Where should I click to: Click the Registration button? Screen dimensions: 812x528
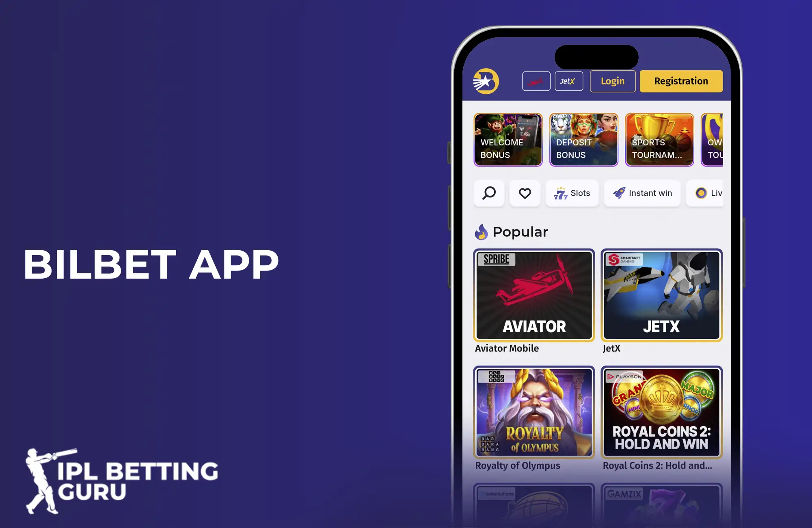681,82
